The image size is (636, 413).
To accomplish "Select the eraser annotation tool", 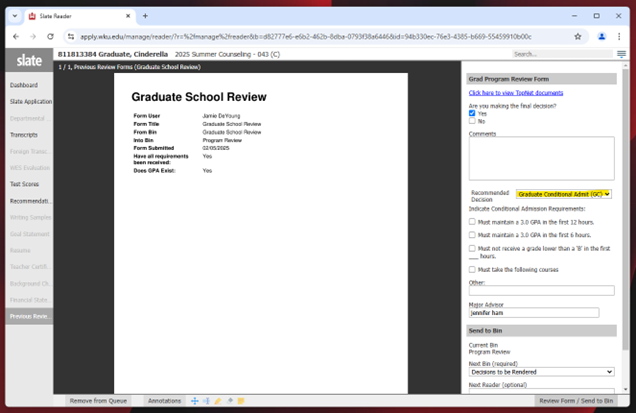I will [229, 401].
